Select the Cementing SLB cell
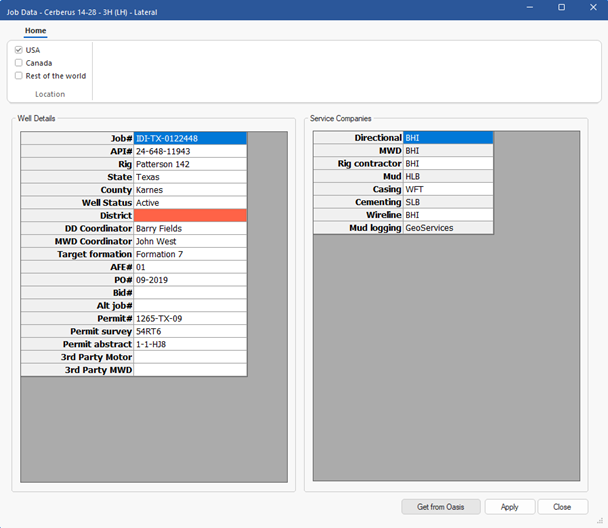Screen dimensions: 608x528 click(x=447, y=202)
